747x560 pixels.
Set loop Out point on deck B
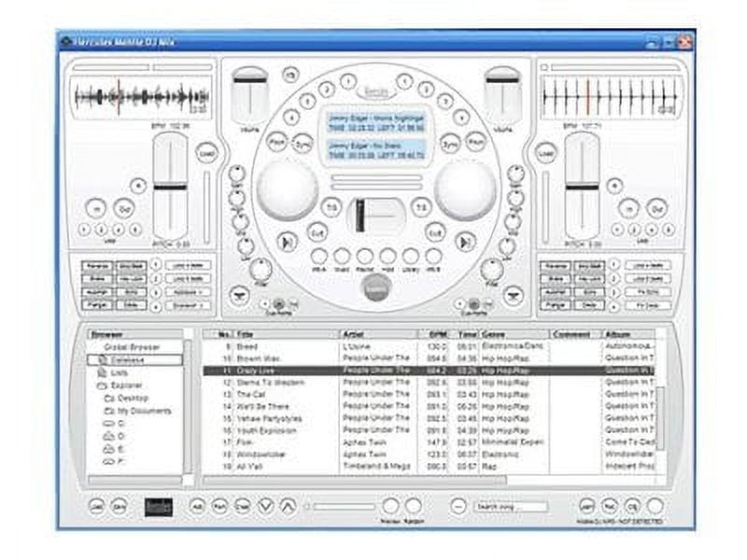coord(657,208)
